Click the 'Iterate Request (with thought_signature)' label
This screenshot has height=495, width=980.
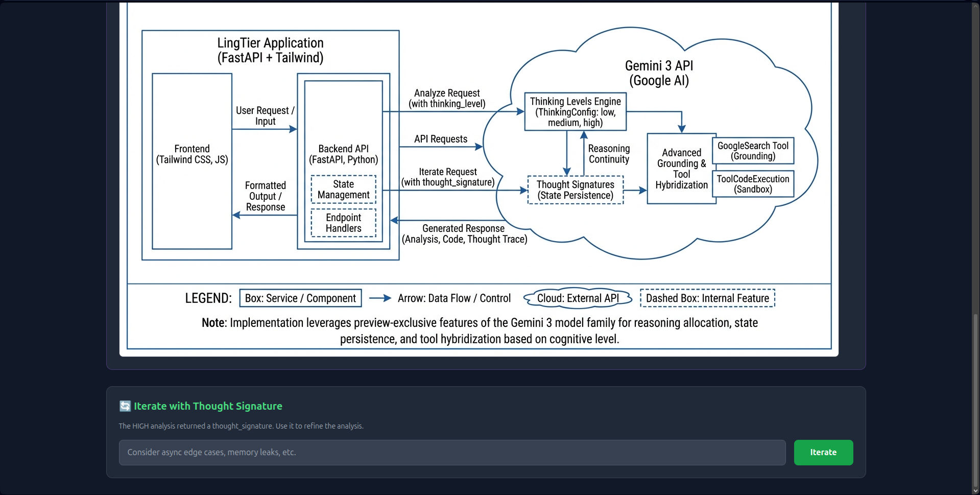(448, 177)
